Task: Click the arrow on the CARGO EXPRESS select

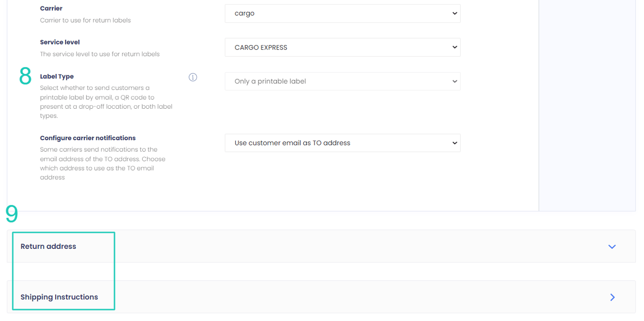Action: point(454,47)
